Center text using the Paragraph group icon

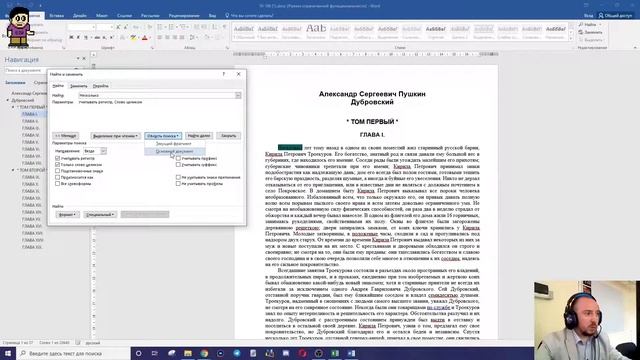point(167,38)
